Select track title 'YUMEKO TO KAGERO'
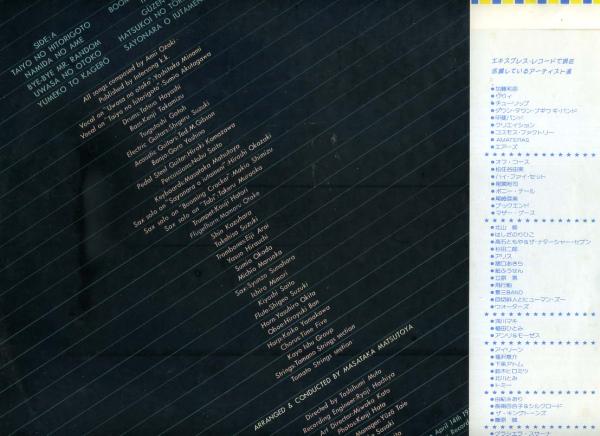 pyautogui.click(x=73, y=81)
